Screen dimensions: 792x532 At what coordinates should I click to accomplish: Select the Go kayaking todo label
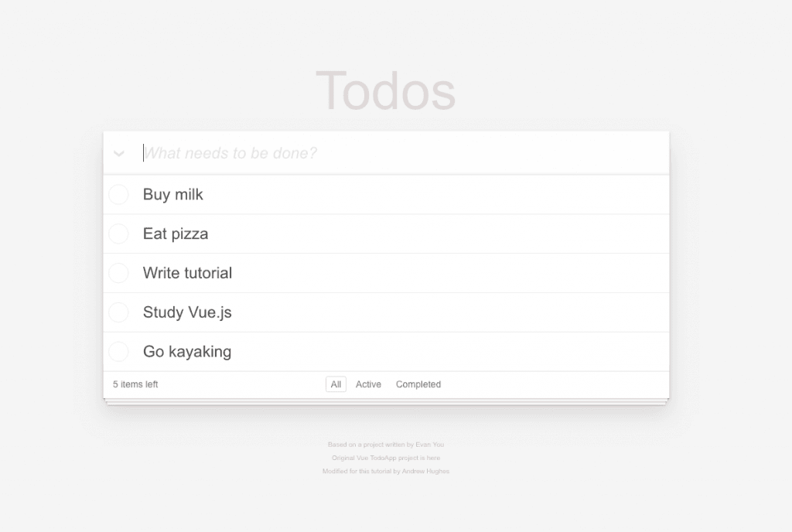click(x=187, y=352)
